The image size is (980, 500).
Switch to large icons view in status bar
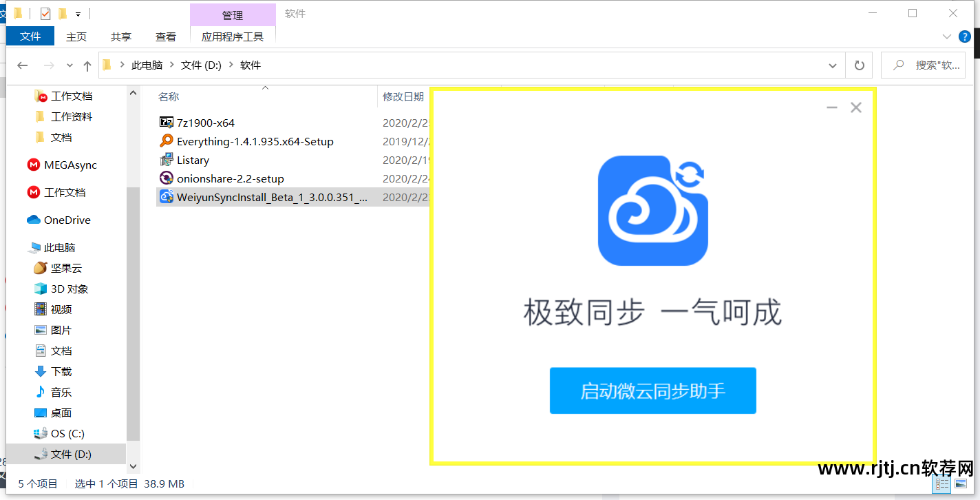[960, 485]
